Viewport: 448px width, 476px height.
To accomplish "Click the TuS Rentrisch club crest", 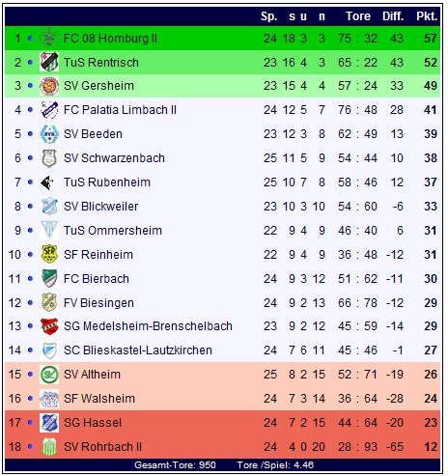I will pos(49,62).
